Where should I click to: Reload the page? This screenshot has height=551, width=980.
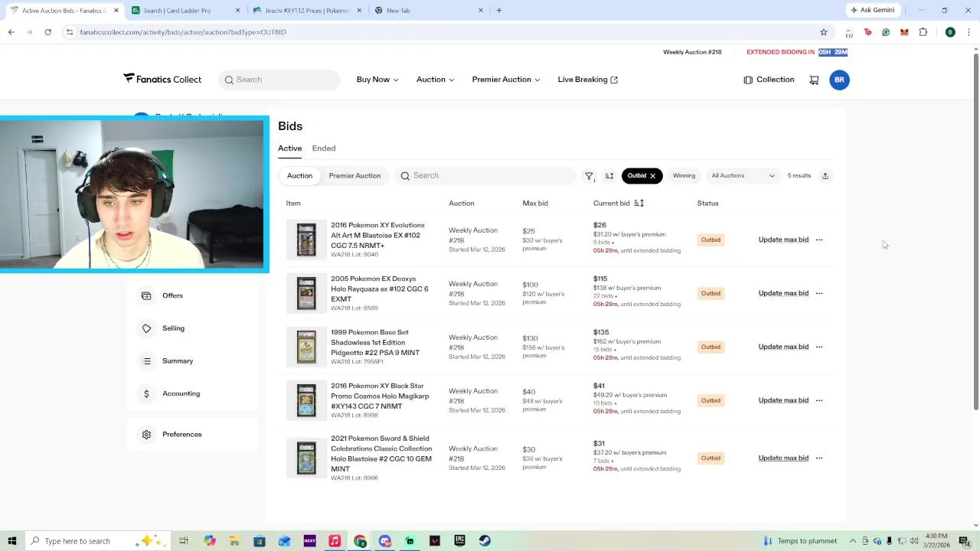pyautogui.click(x=47, y=32)
